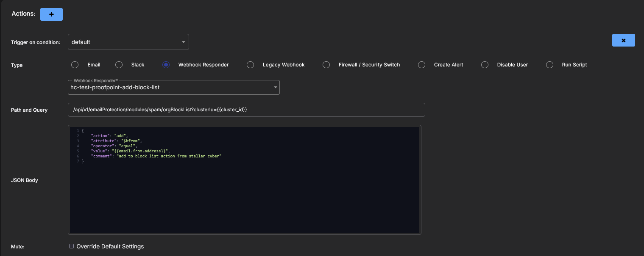The width and height of the screenshot is (644, 256).
Task: Select the Webhook Responder radio option
Action: point(166,65)
